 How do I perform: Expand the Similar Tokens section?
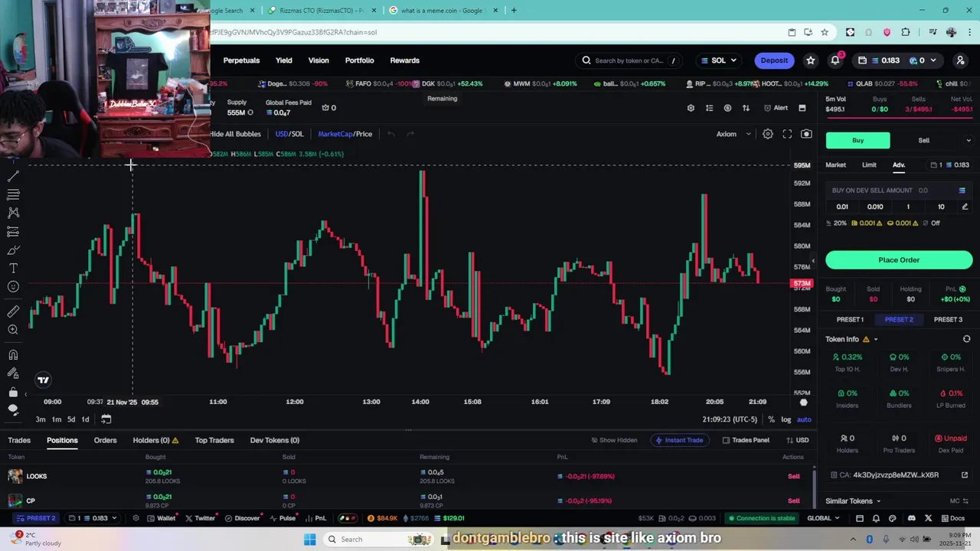[853, 501]
